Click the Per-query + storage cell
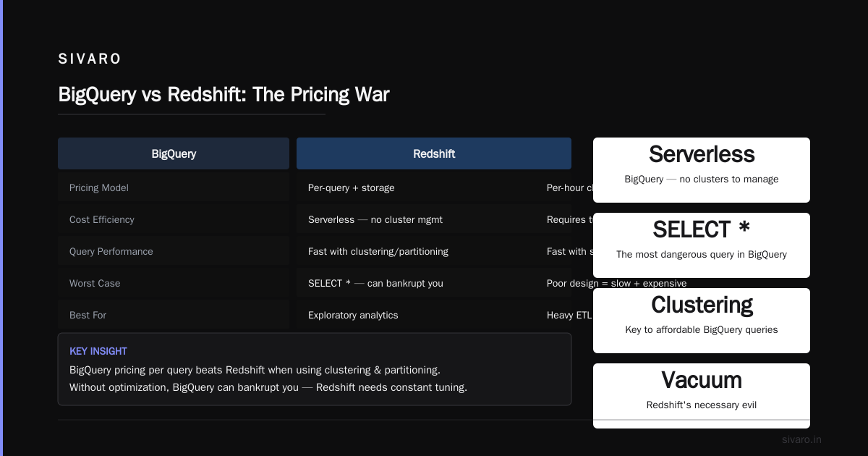The height and width of the screenshot is (456, 868). point(352,187)
